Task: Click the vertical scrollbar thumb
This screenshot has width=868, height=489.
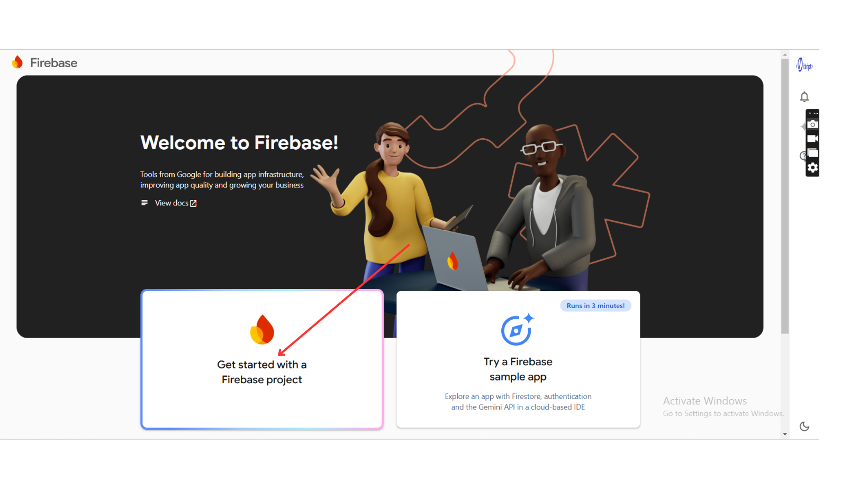Action: [x=785, y=196]
